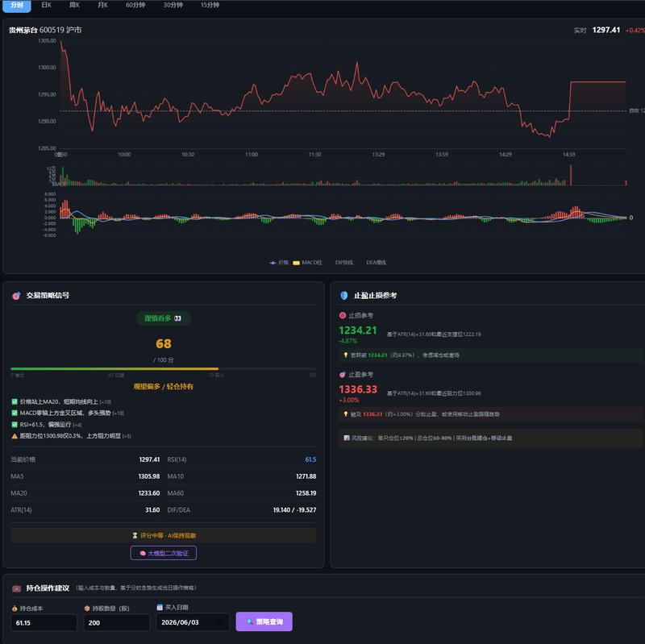Toggle the DEA慢线 legend series
Viewport: 645px width, 644px height.
click(376, 263)
